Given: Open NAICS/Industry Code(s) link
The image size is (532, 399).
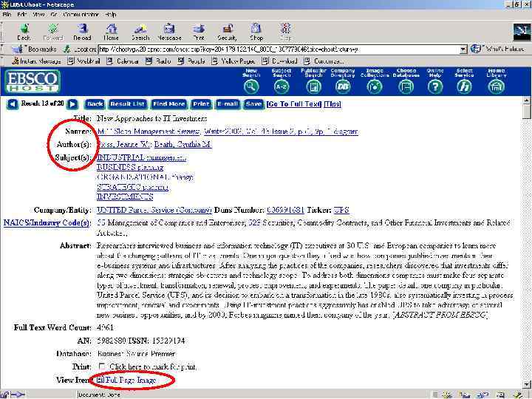Looking at the screenshot, I should (x=47, y=223).
